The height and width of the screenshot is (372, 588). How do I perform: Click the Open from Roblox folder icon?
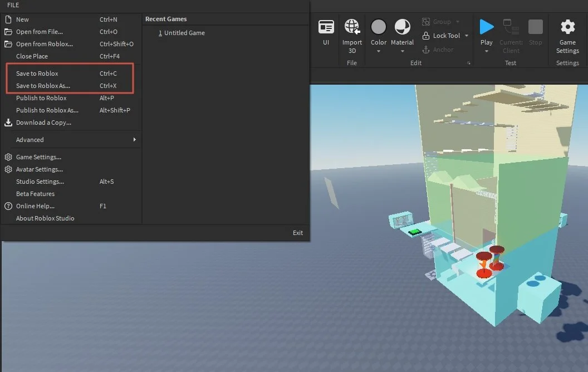click(x=8, y=44)
